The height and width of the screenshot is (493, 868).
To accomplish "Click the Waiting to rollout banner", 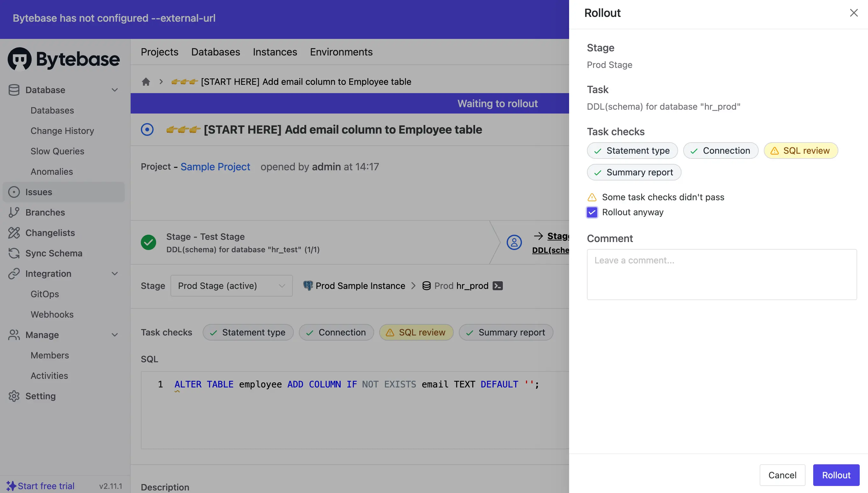I will click(497, 103).
